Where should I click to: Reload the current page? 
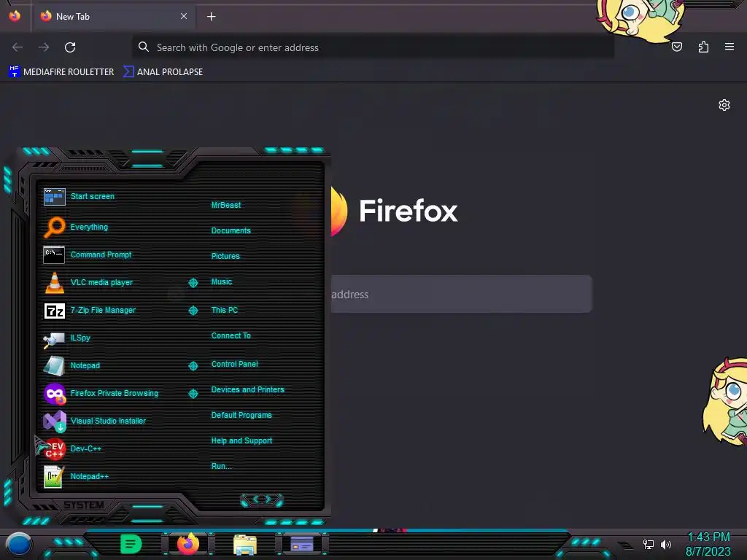(x=70, y=47)
